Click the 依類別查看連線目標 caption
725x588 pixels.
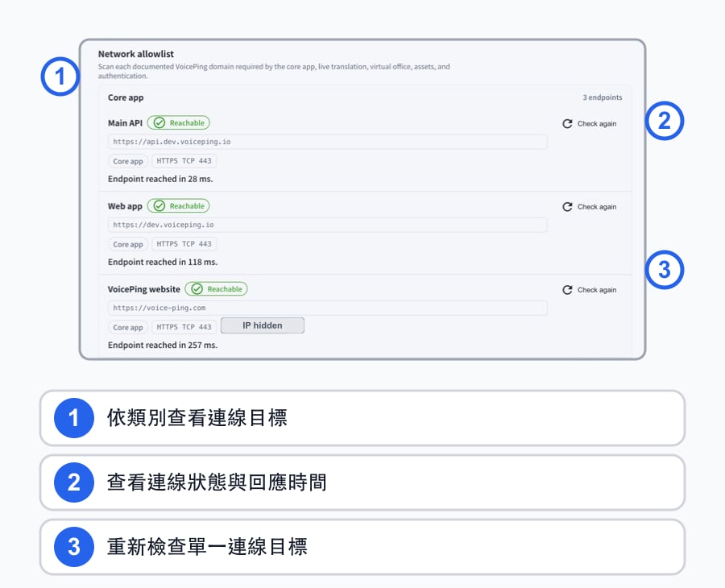click(197, 418)
